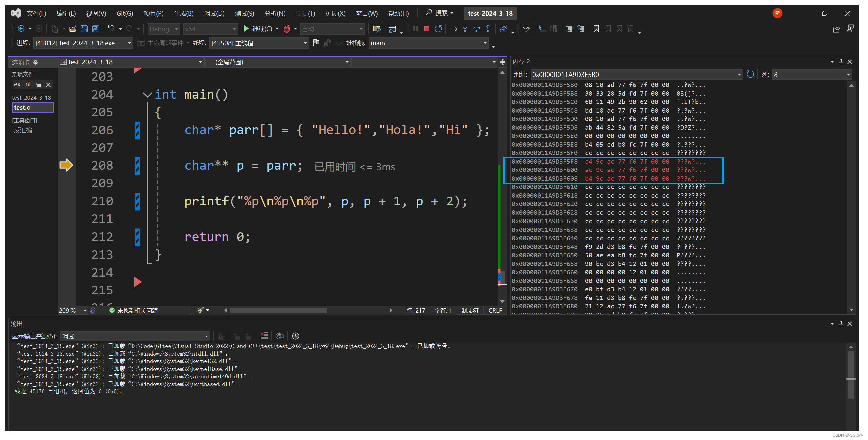Open the output source 调试 dropdown
Image resolution: width=868 pixels, height=440 pixels.
tap(135, 336)
